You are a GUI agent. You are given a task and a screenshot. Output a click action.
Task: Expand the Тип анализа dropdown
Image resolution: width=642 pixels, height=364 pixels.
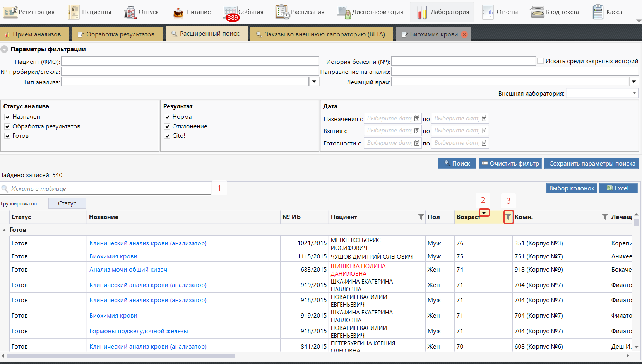[x=314, y=82]
